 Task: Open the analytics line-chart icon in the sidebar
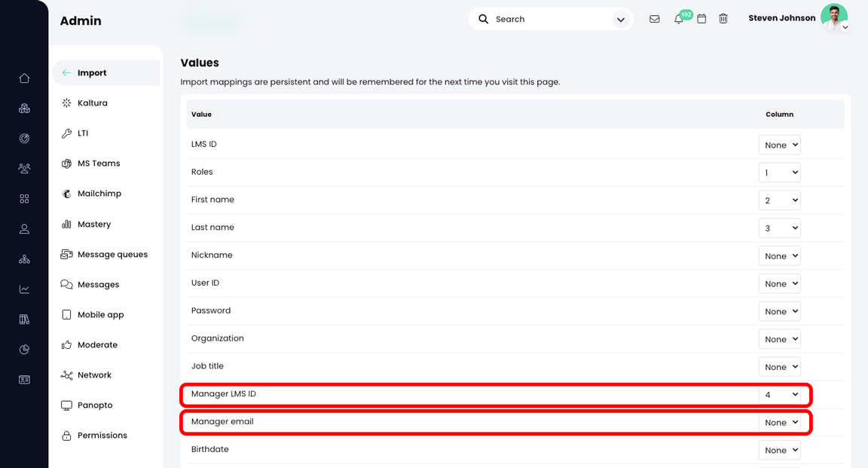pos(24,289)
